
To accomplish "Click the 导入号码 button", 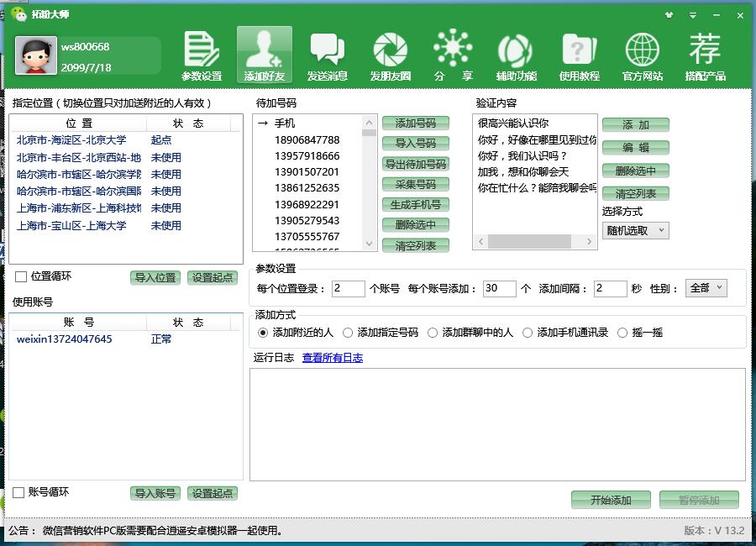I will pos(416,144).
